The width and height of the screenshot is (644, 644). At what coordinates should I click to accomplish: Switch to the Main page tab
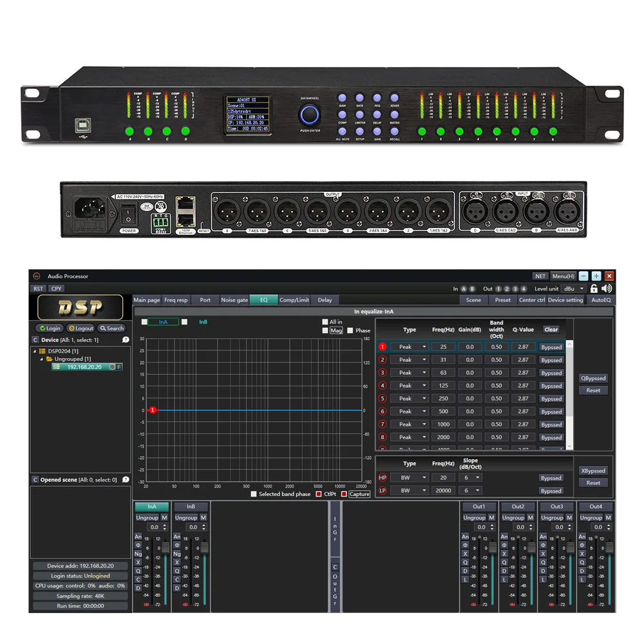tap(147, 300)
